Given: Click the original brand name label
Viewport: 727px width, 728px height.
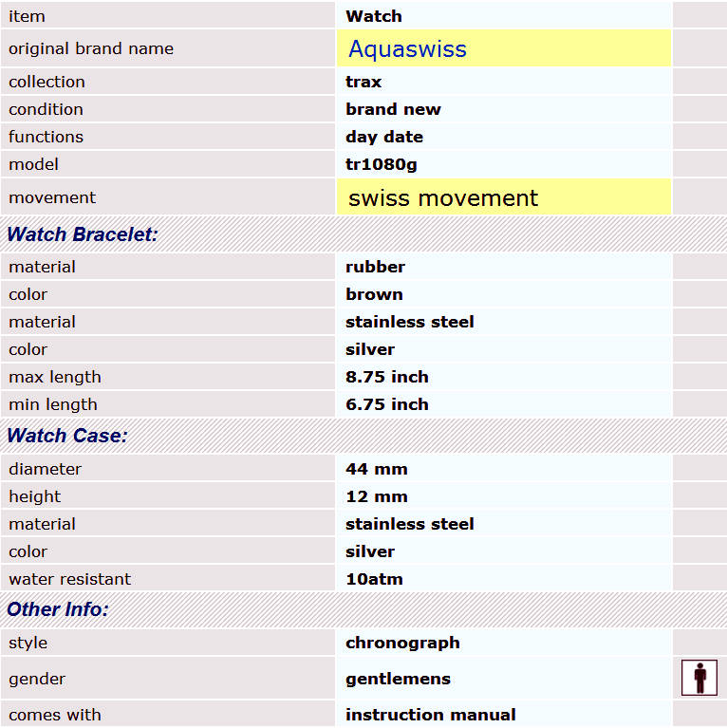Looking at the screenshot, I should (91, 48).
